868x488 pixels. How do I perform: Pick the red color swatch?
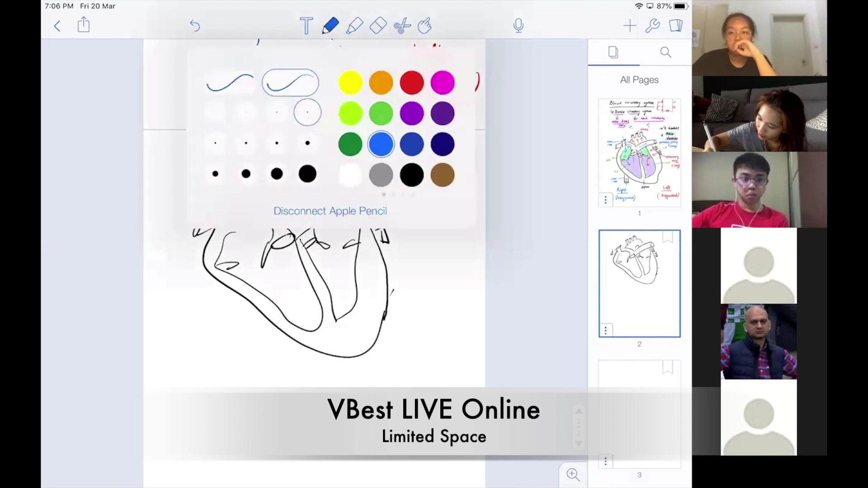pos(412,83)
